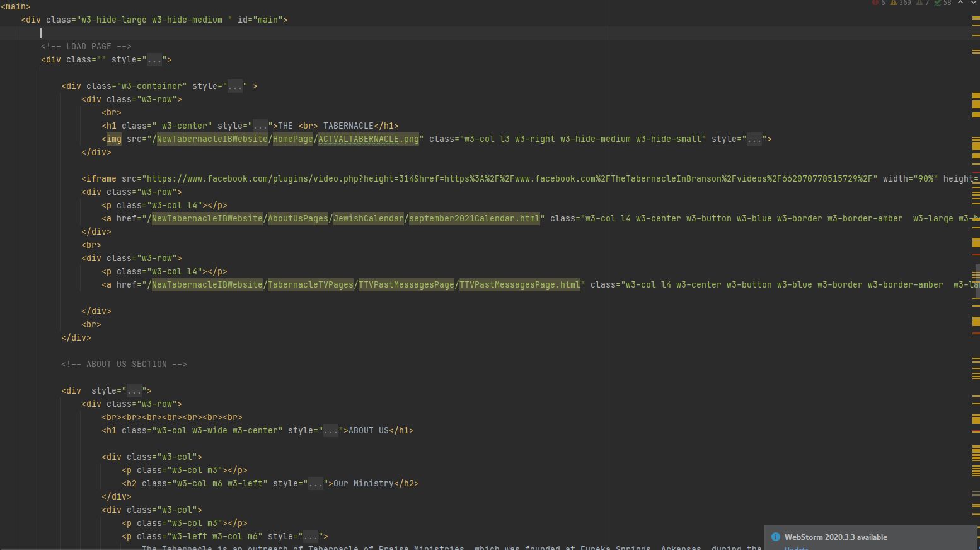980x550 pixels.
Task: Expand folded style on LOAD PAGE div
Action: coord(154,60)
